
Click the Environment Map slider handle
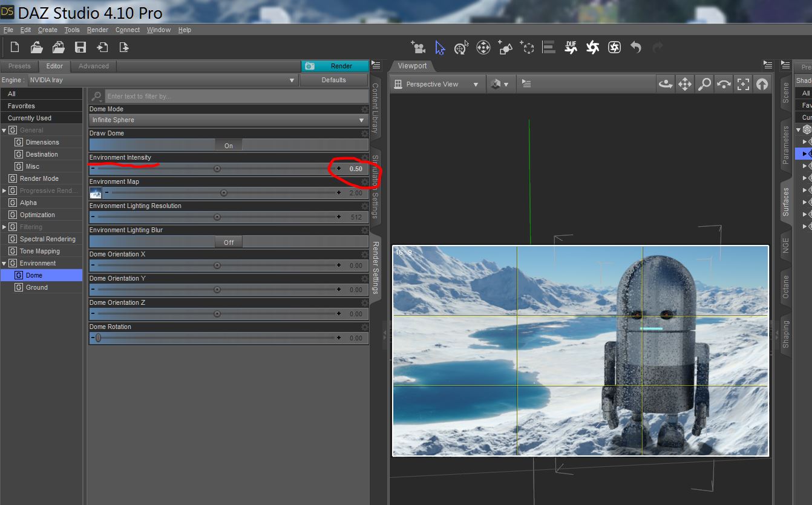[224, 193]
